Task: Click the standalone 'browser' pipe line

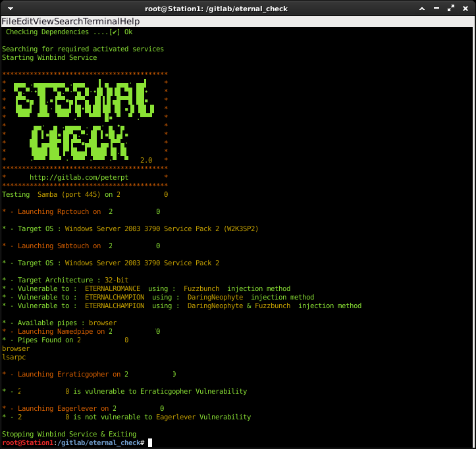Action: point(16,348)
